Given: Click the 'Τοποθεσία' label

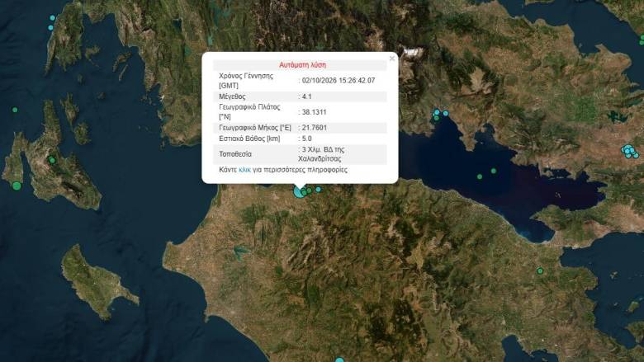Looking at the screenshot, I should (x=235, y=154).
